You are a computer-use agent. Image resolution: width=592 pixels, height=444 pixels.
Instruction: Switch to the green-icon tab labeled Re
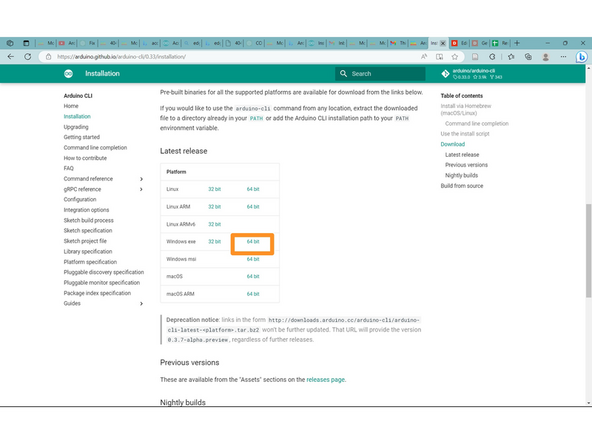[x=500, y=43]
